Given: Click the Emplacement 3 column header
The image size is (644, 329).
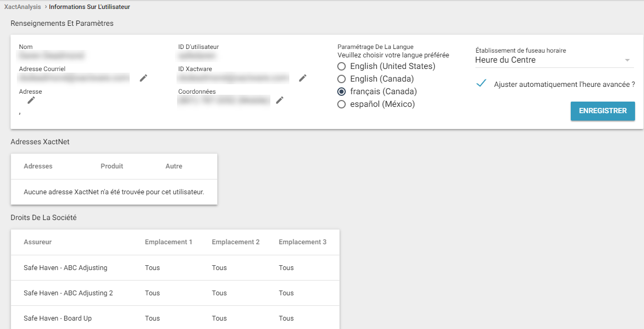Looking at the screenshot, I should click(x=303, y=242).
